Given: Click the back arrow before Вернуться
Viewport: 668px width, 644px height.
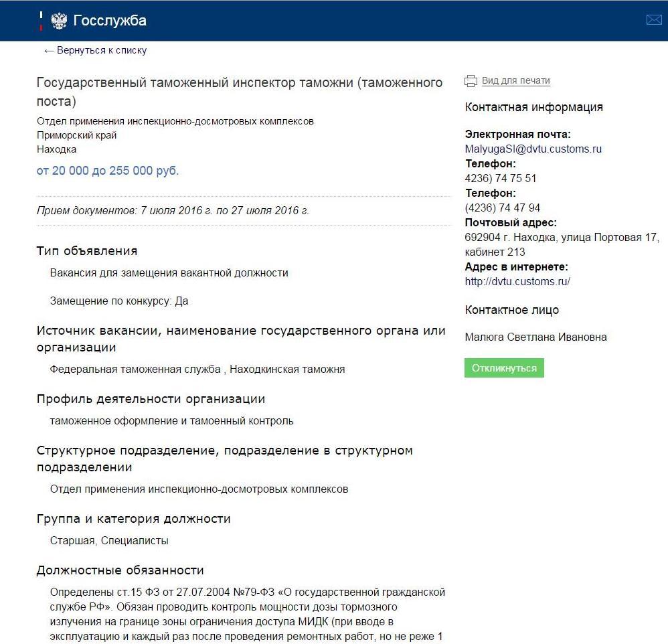Looking at the screenshot, I should pyautogui.click(x=49, y=51).
